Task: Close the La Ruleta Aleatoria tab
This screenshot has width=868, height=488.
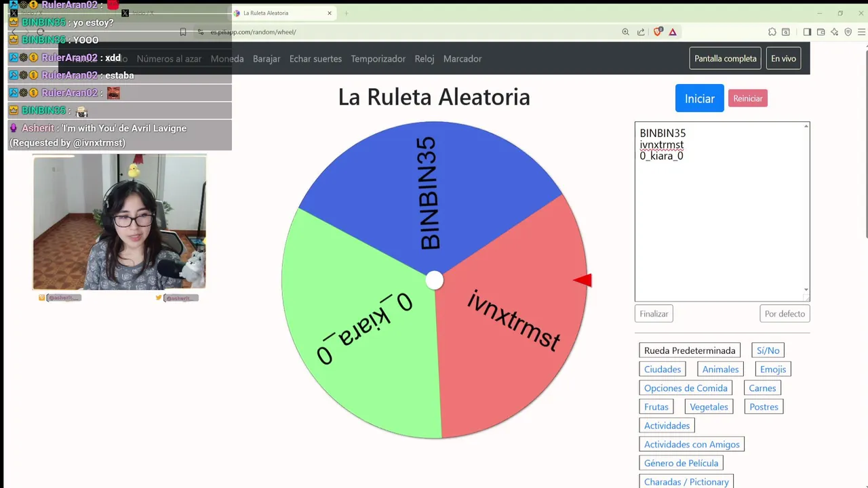Action: (330, 13)
